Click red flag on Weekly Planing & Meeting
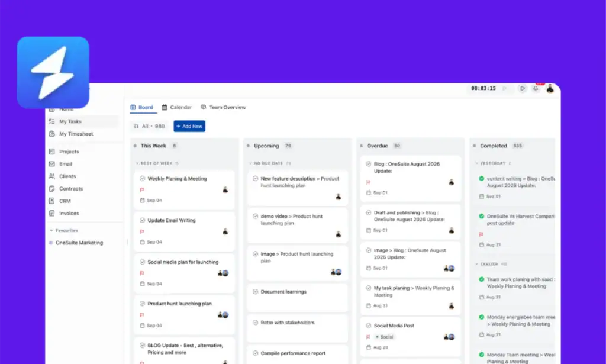The width and height of the screenshot is (606, 364). coord(142,190)
